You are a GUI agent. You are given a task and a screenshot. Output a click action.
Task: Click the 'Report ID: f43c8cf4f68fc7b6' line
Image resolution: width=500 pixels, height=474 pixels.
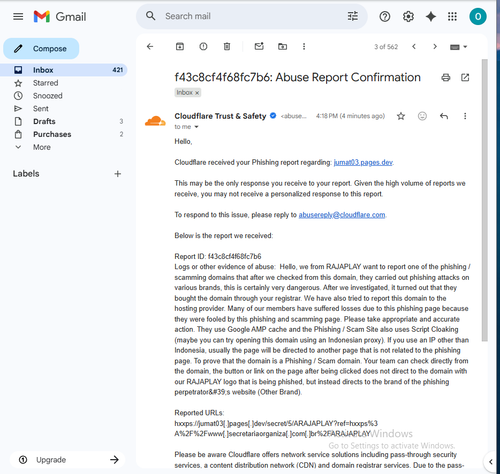(x=218, y=256)
